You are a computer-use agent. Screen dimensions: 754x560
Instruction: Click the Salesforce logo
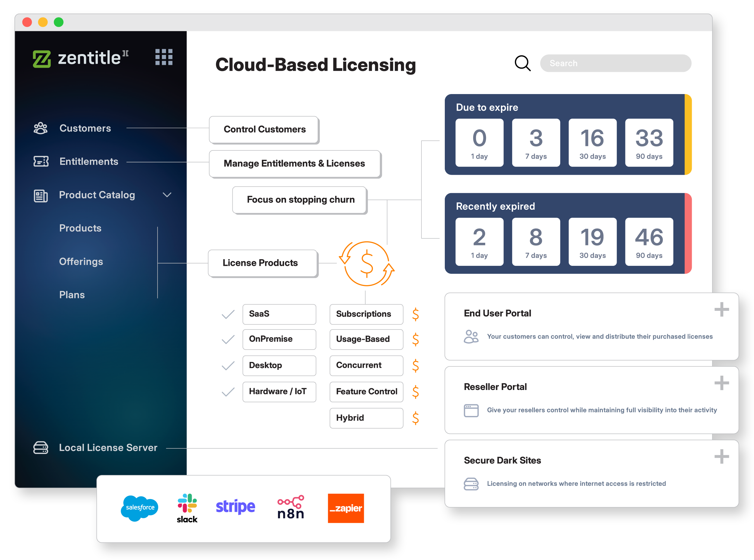pos(139,508)
